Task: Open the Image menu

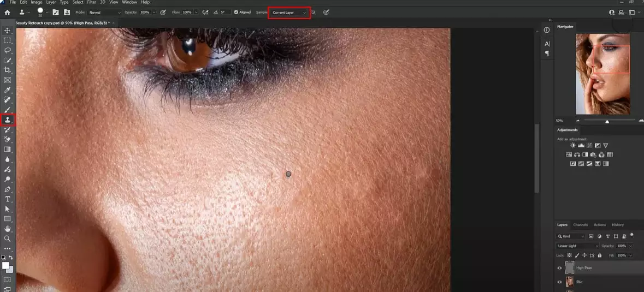Action: click(x=37, y=2)
